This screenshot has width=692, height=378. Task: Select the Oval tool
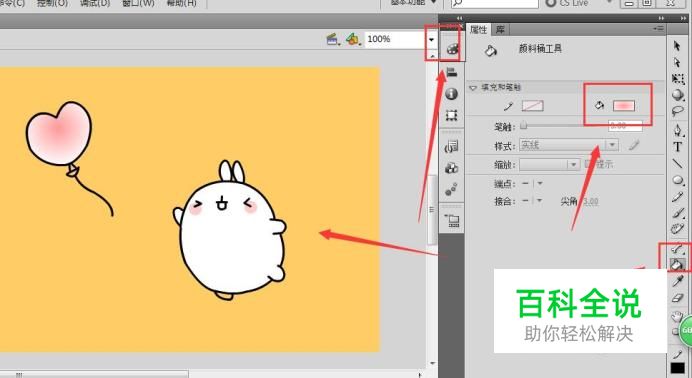[678, 180]
